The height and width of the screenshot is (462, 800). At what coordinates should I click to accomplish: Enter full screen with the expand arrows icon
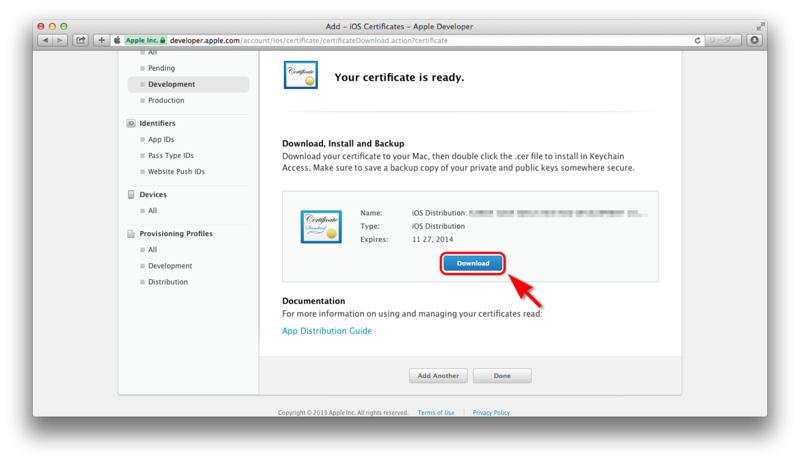pos(760,26)
